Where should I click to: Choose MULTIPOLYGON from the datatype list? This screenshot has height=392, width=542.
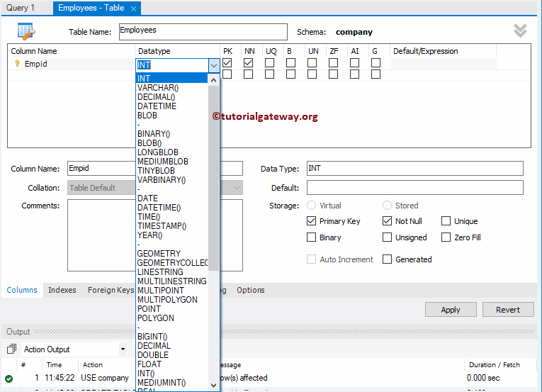(167, 300)
